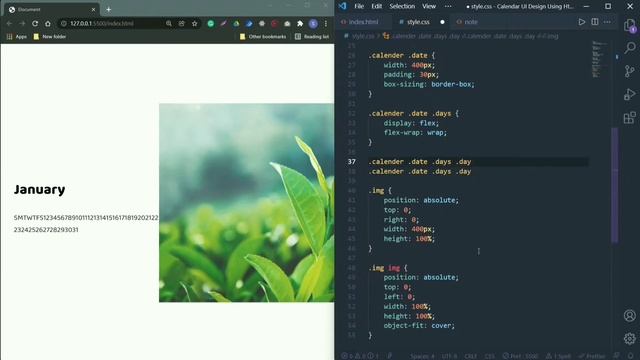The image size is (640, 360).
Task: Click the January heading in page
Action: tap(40, 189)
